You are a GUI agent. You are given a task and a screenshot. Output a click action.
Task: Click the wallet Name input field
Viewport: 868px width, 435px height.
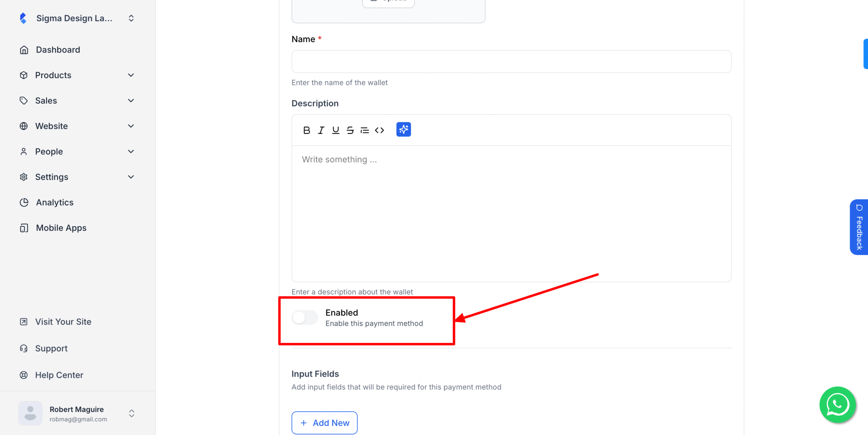(x=511, y=61)
